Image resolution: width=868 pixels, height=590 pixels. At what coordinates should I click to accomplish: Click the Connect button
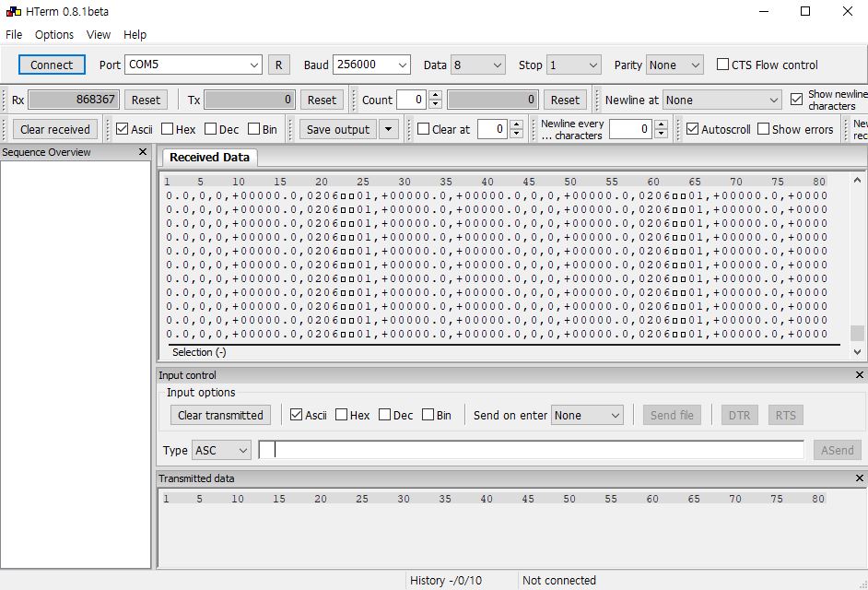pos(52,65)
